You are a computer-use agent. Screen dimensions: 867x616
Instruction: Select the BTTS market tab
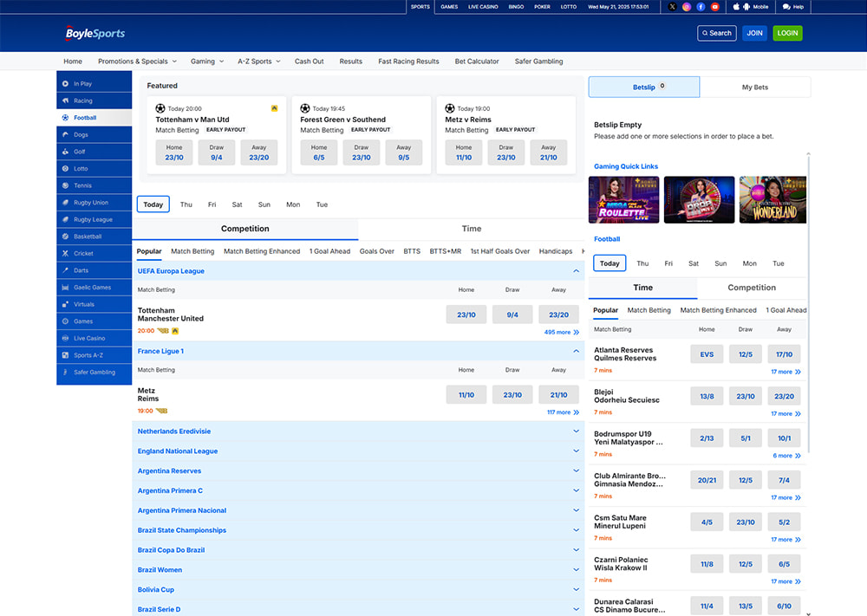[412, 251]
